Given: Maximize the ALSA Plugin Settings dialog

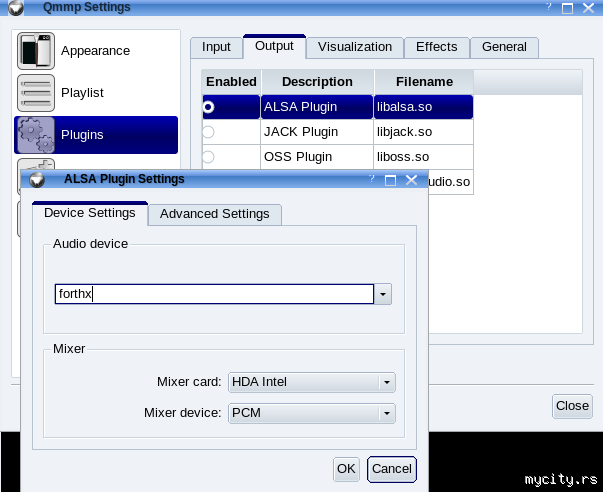Looking at the screenshot, I should 390,180.
